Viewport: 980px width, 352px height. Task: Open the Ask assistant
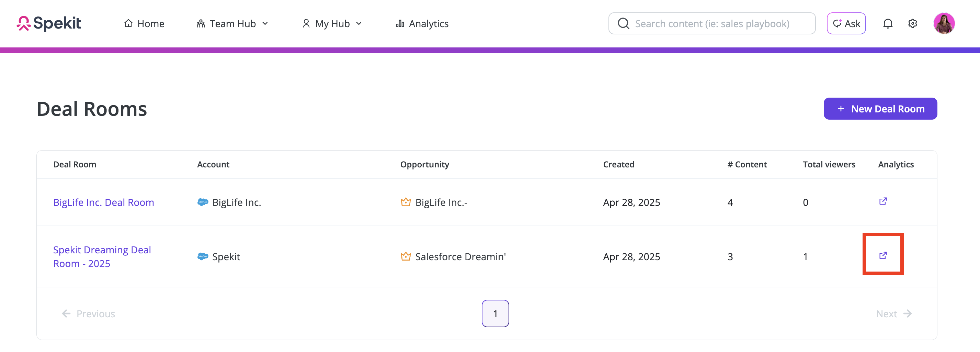point(846,24)
